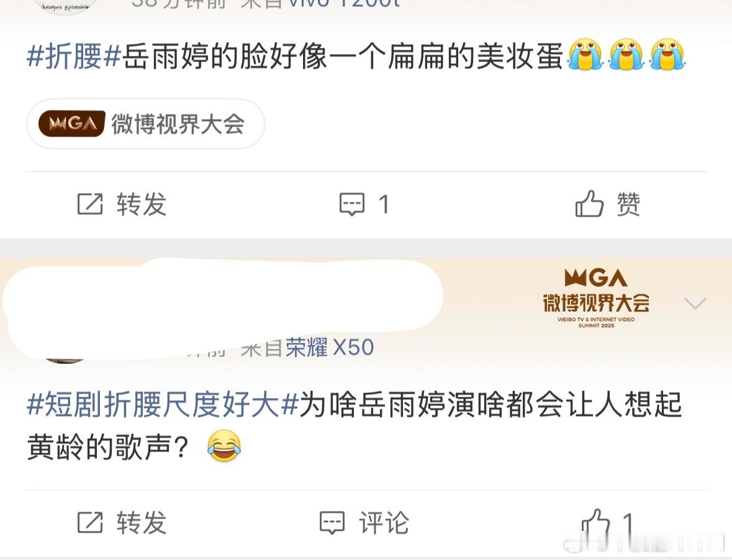Tap the repost icon on first post
This screenshot has height=560, width=732.
point(89,204)
